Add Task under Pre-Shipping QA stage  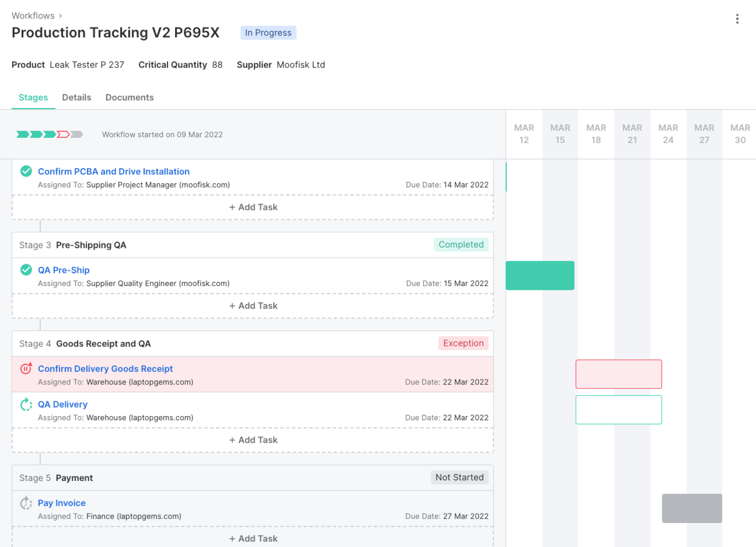pos(253,306)
